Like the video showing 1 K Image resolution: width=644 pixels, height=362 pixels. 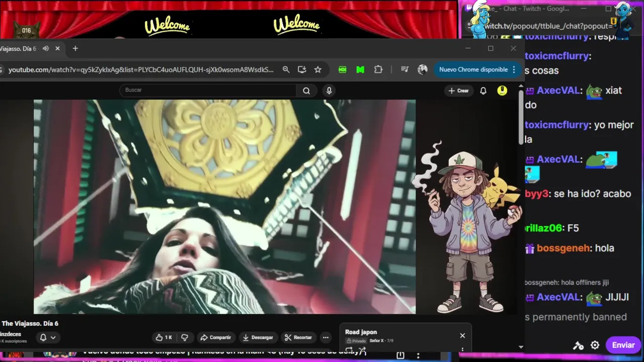[164, 337]
